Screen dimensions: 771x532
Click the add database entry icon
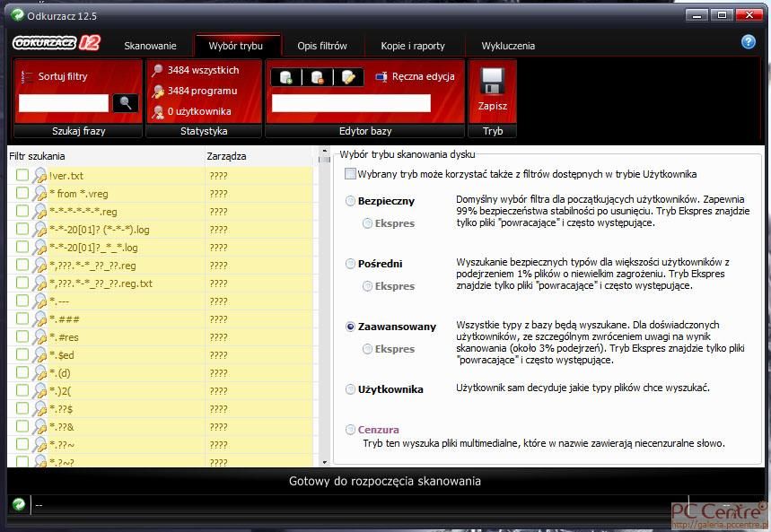point(285,77)
